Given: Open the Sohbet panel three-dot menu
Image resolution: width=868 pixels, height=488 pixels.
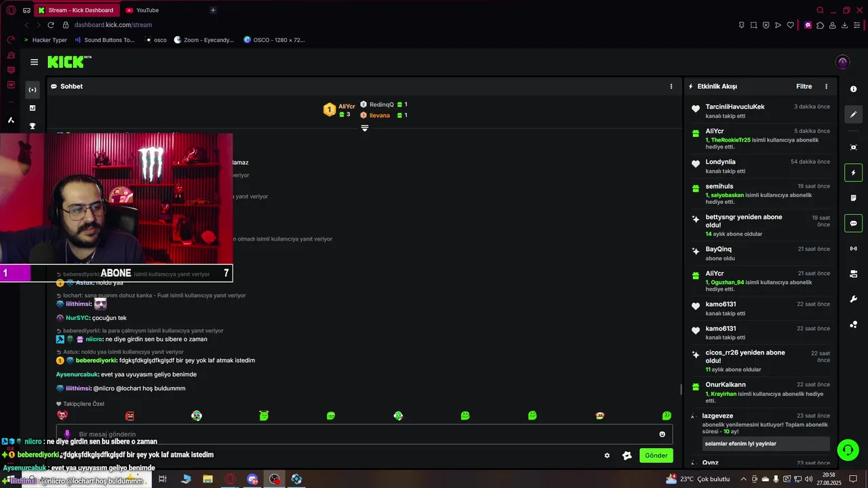Looking at the screenshot, I should pyautogui.click(x=671, y=86).
